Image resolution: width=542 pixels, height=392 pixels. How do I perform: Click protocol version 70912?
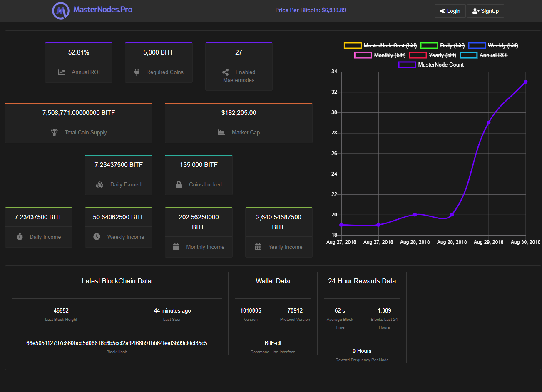click(295, 310)
